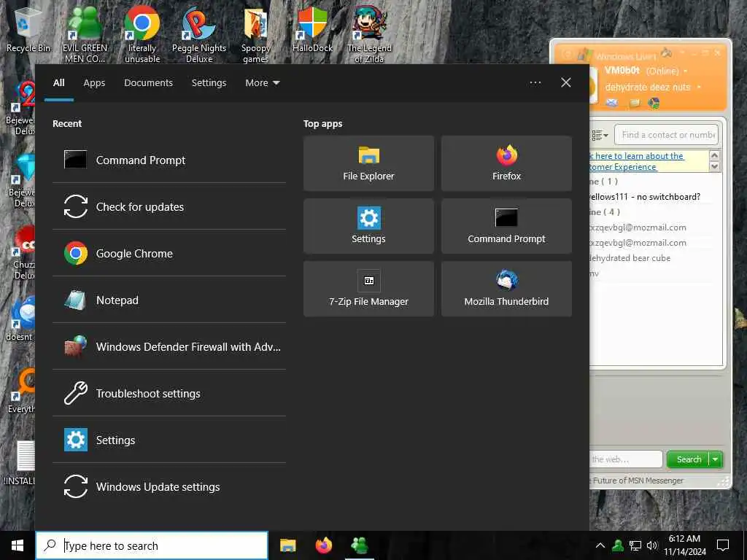This screenshot has width=747, height=560.
Task: Expand personal message dropdown in Messenger
Action: [x=699, y=87]
